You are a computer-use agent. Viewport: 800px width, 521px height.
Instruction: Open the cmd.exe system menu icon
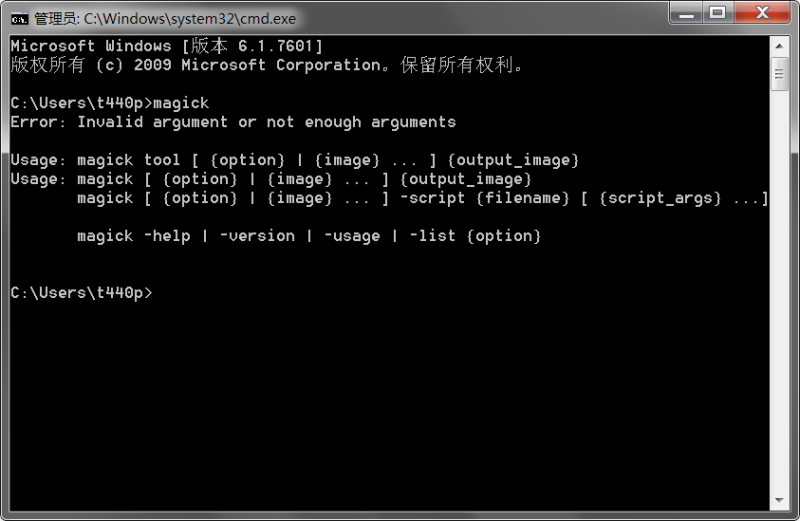(x=19, y=19)
